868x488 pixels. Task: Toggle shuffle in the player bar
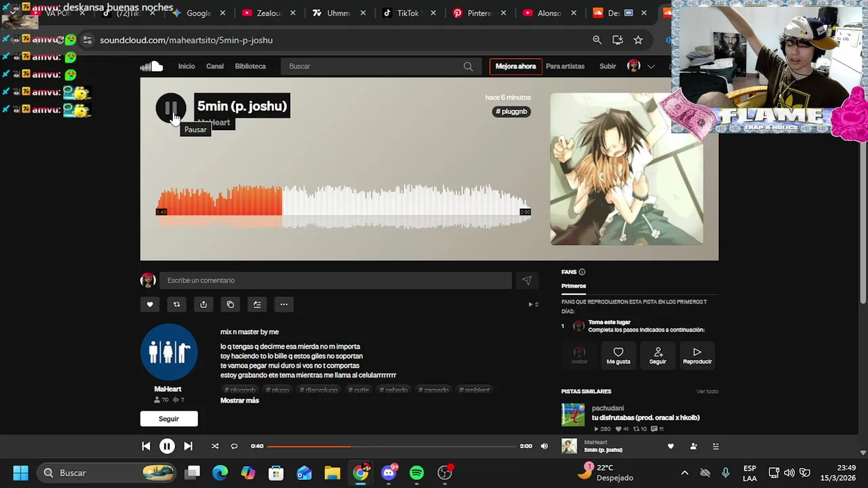[215, 446]
